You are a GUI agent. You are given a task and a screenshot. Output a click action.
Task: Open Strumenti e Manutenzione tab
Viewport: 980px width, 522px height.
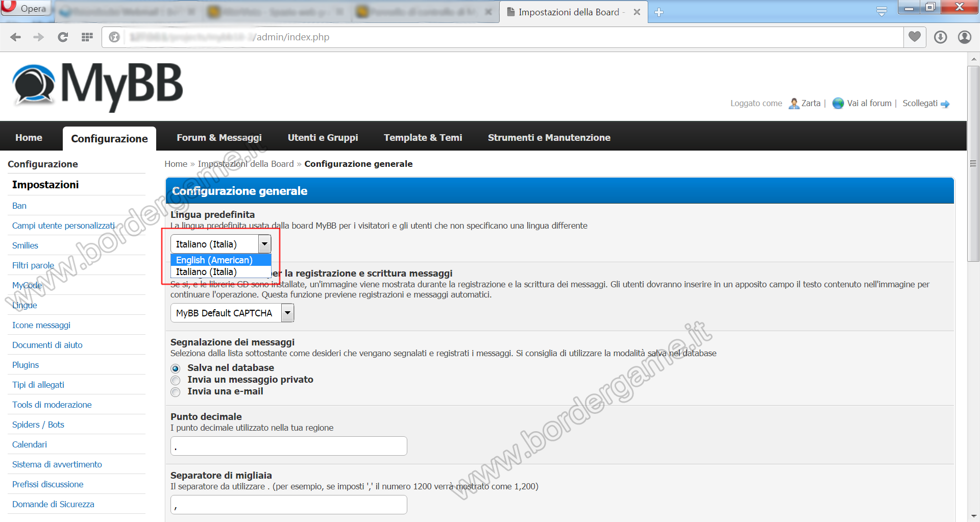pyautogui.click(x=549, y=137)
